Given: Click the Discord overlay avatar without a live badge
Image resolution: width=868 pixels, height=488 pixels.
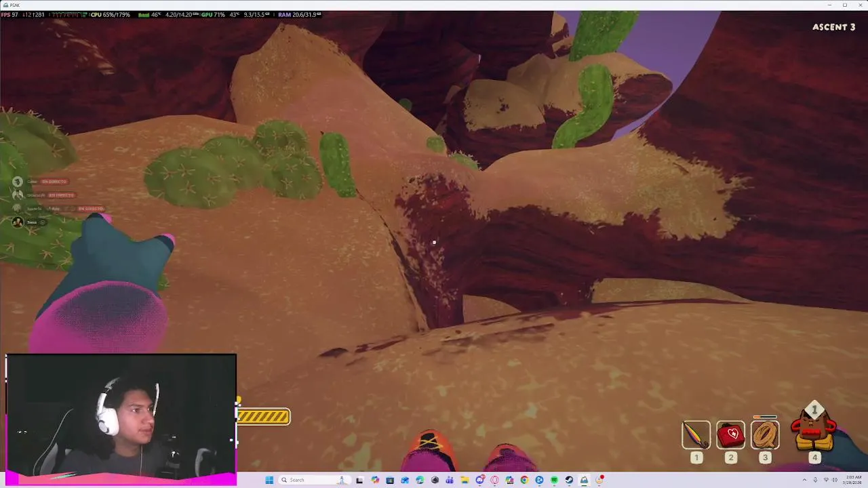Looking at the screenshot, I should tap(18, 222).
